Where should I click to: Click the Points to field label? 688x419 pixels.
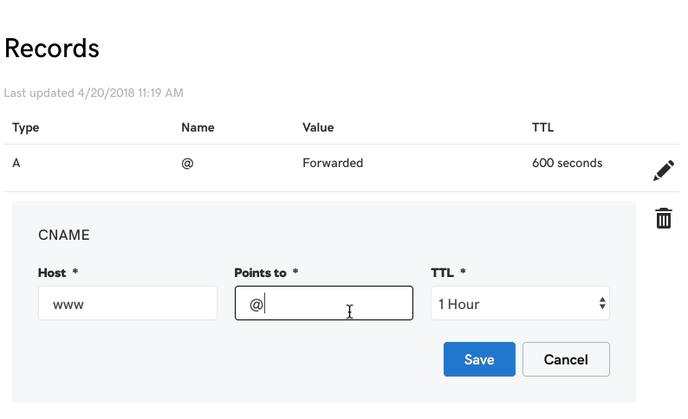260,273
